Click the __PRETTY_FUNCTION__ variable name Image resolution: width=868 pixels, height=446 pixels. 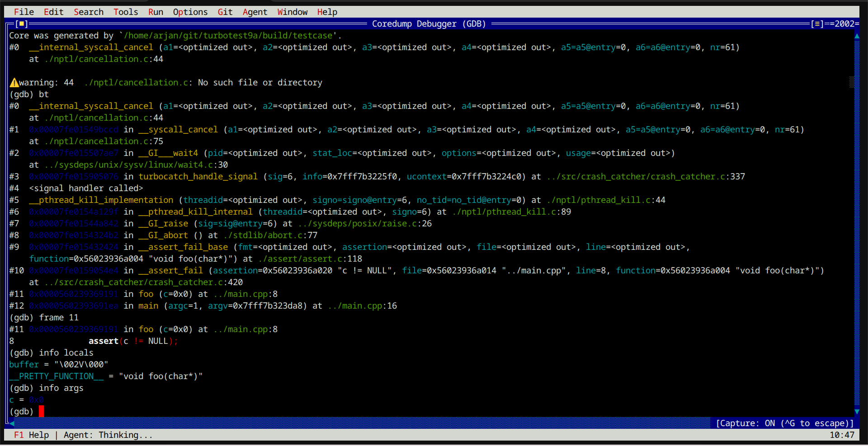[56, 376]
